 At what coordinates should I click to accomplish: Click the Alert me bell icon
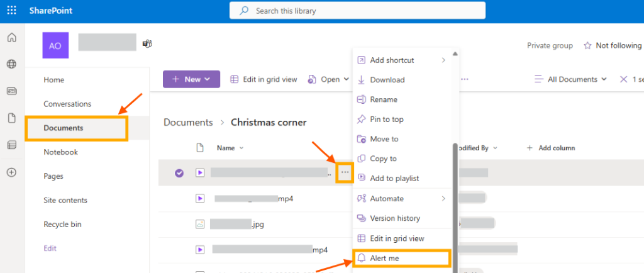[362, 259]
